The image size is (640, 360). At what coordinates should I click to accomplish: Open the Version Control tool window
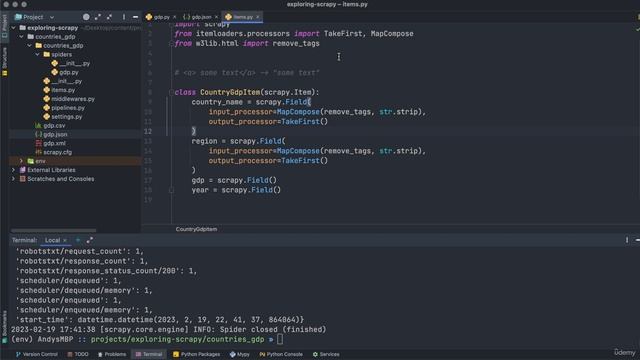[37, 354]
